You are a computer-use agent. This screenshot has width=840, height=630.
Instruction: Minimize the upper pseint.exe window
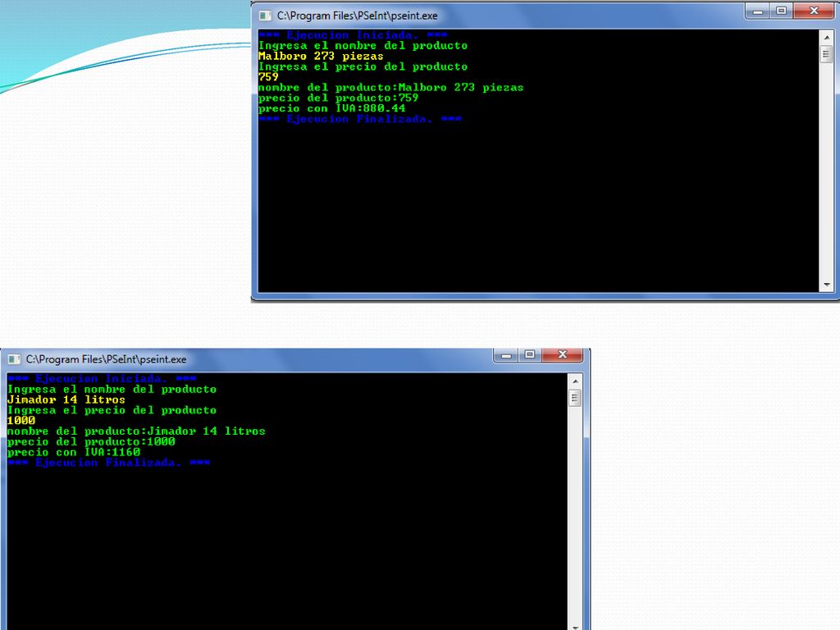757,11
